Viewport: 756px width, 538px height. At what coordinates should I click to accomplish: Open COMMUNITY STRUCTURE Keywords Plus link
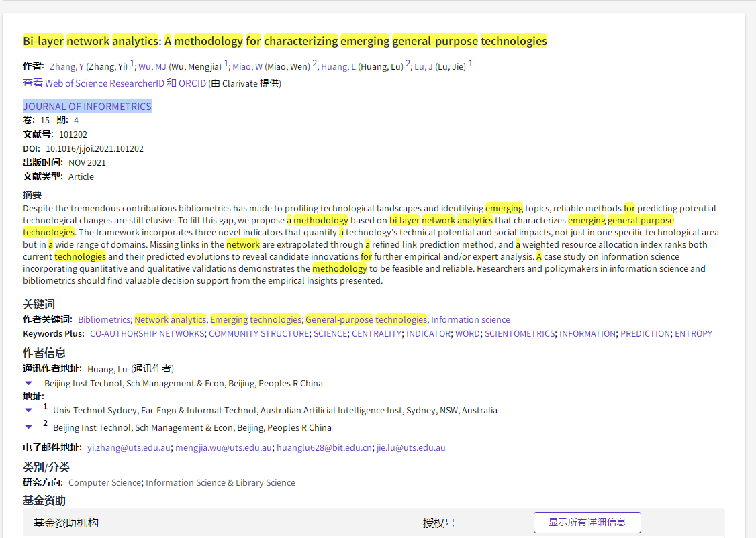(x=259, y=333)
